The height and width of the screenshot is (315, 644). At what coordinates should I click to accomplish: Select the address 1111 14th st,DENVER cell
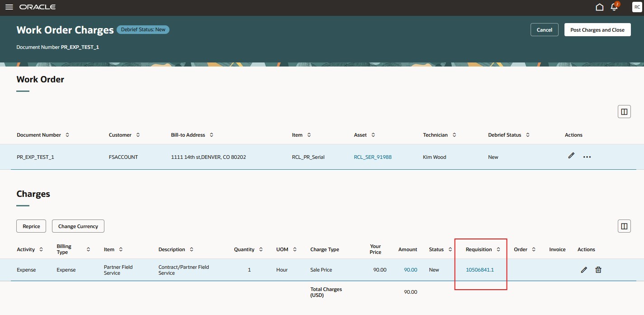pyautogui.click(x=208, y=157)
